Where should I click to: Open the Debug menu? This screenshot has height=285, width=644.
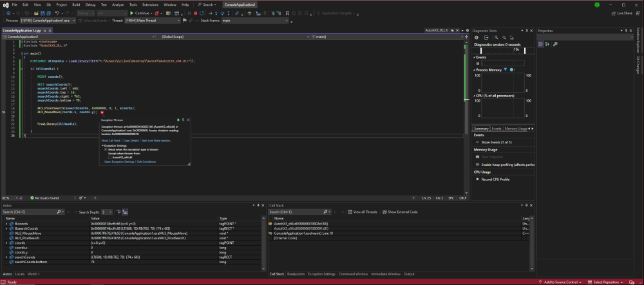90,5
